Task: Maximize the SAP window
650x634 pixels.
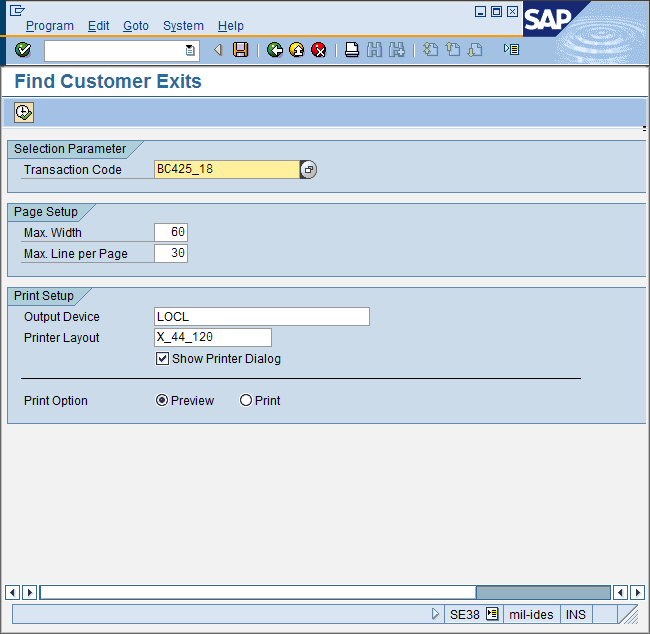Action: click(496, 11)
